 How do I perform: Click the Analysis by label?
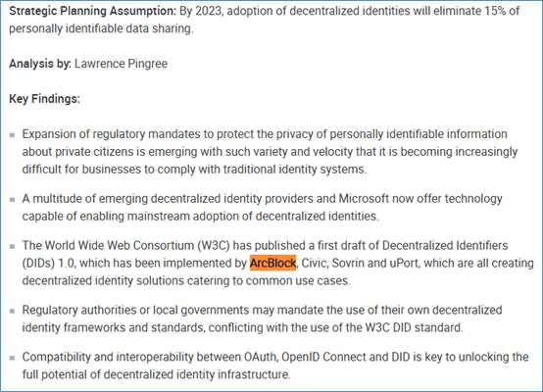coord(40,64)
